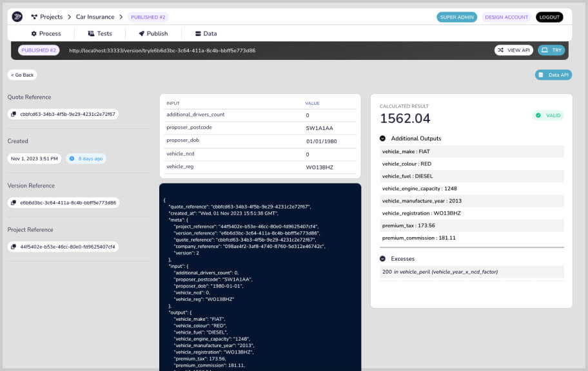The height and width of the screenshot is (371, 588).
Task: Click the Tests icon
Action: (91, 33)
